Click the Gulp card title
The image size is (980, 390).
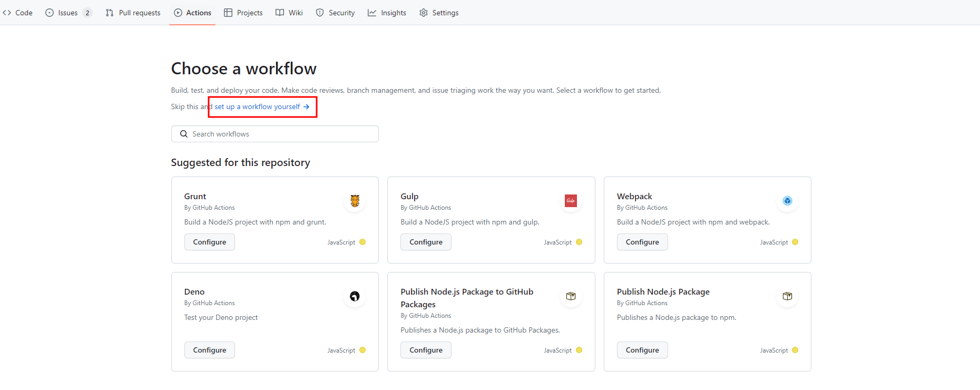point(409,196)
